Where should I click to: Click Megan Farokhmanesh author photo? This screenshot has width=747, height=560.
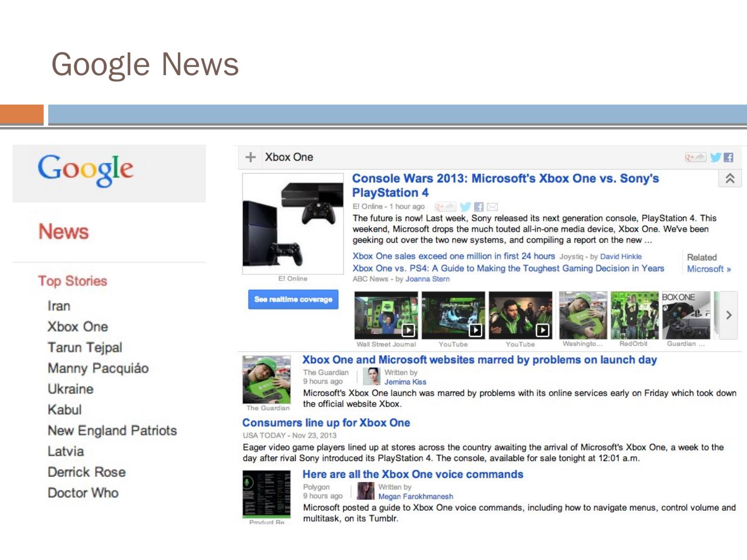(366, 491)
